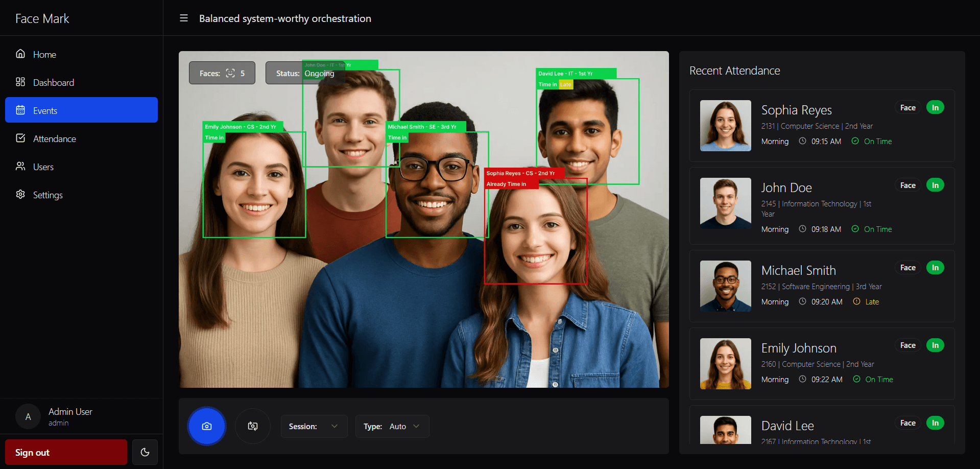Click the Face Mark logo text
This screenshot has width=980, height=469.
[42, 18]
